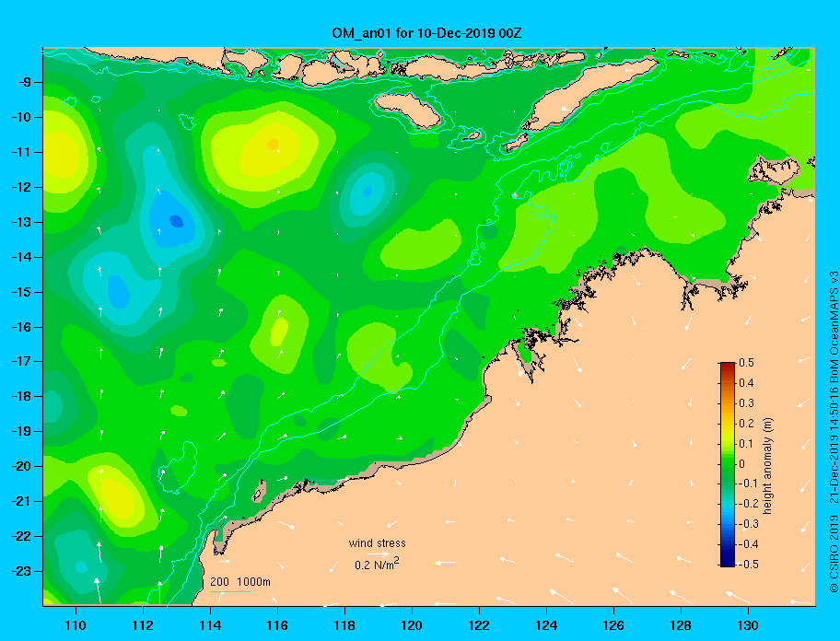This screenshot has width=840, height=641.
Task: Click the latitude axis label '-9'
Action: click(27, 82)
